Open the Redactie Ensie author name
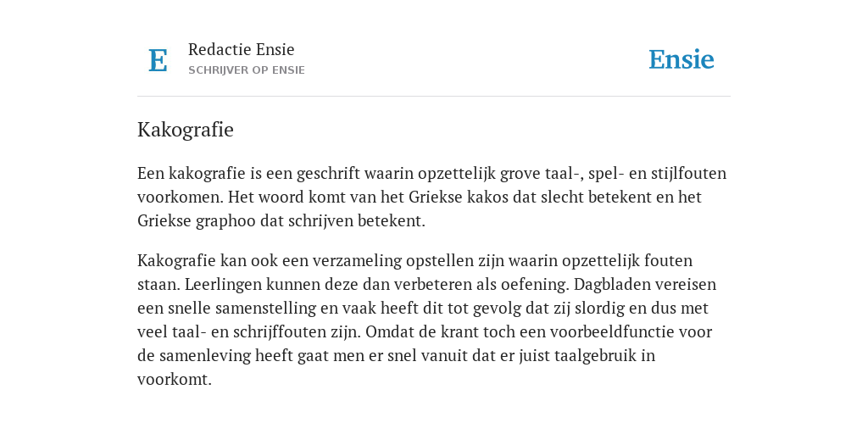Image resolution: width=868 pixels, height=434 pixels. 242,49
